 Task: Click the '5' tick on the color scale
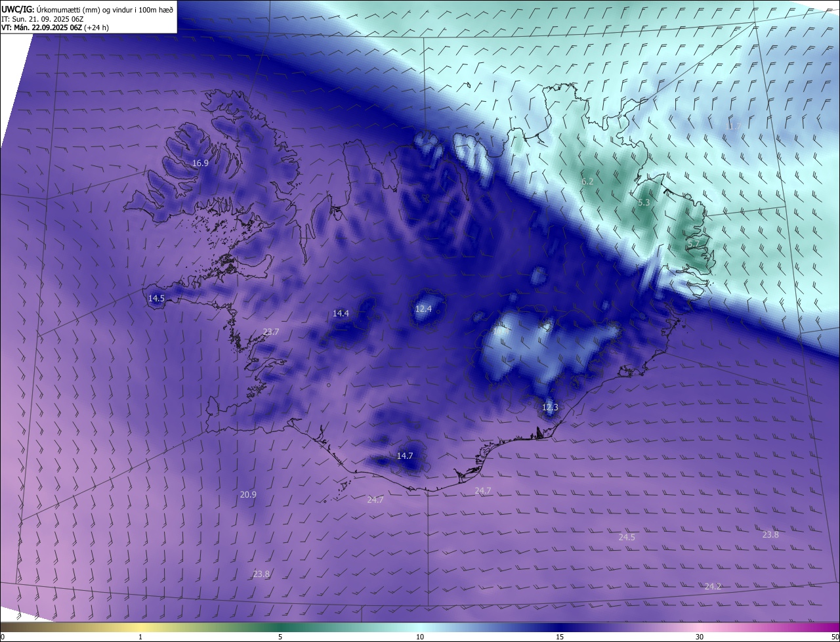[280, 637]
